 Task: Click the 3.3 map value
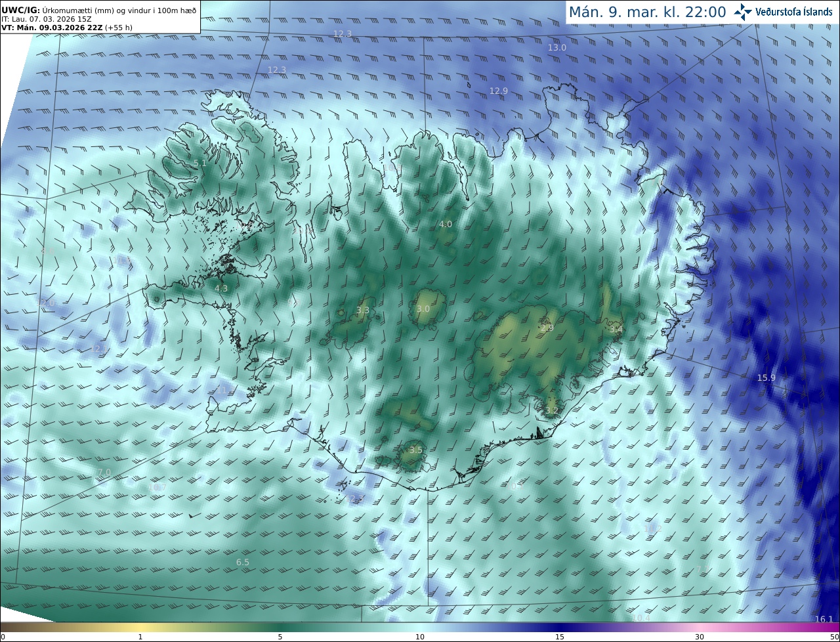click(x=363, y=310)
